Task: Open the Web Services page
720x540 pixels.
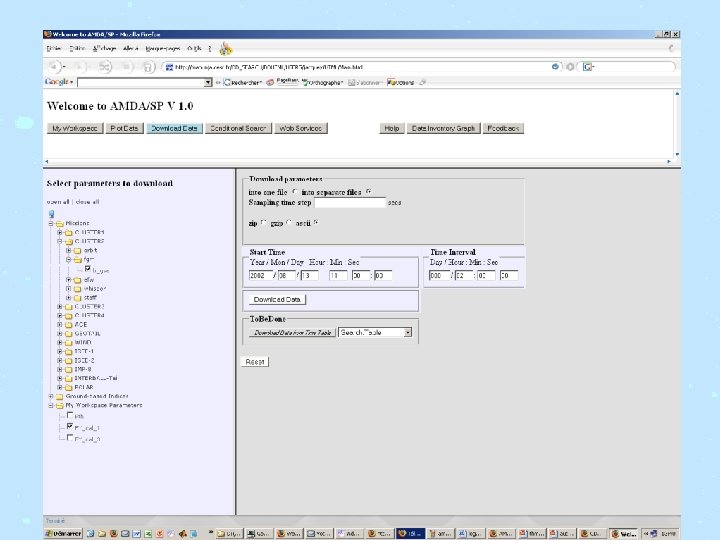Action: [301, 129]
